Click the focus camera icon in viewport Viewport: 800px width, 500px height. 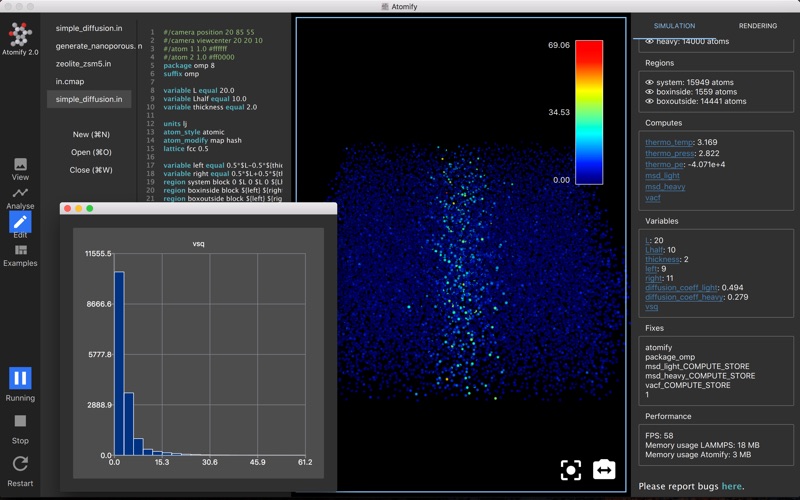click(571, 470)
